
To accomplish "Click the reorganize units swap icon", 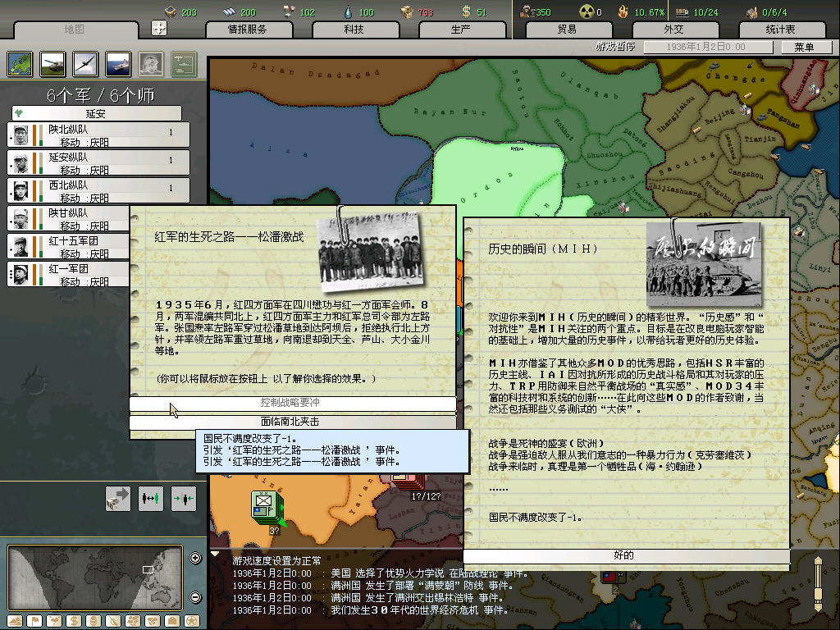I will click(150, 498).
